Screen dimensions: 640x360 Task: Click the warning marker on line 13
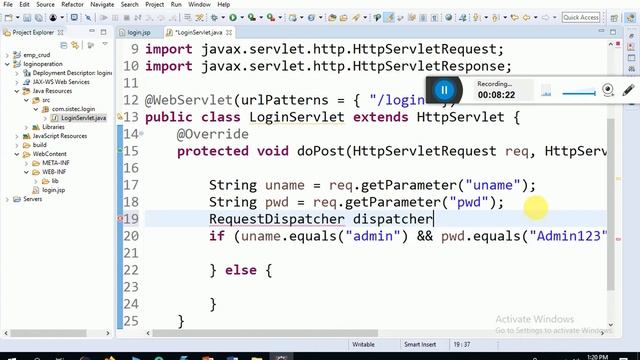click(x=120, y=117)
